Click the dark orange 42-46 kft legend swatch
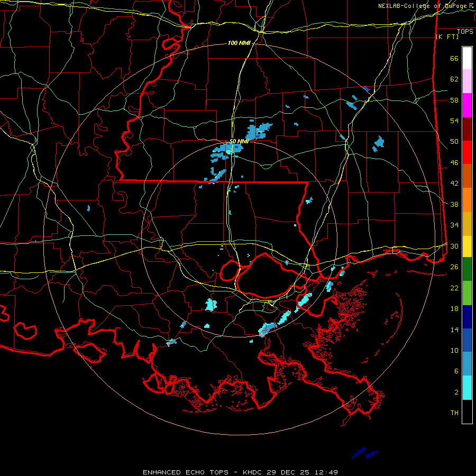Viewport: 476px width, 476px height. [x=467, y=176]
